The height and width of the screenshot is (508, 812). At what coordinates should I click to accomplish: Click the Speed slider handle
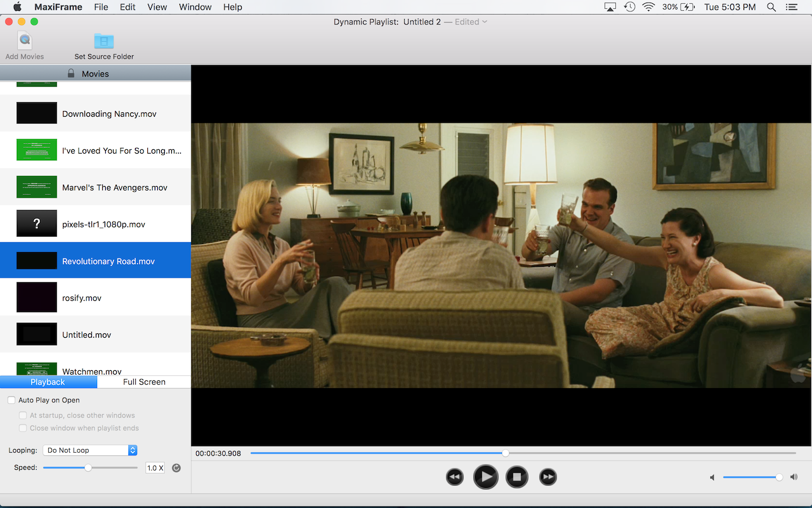[x=88, y=468]
